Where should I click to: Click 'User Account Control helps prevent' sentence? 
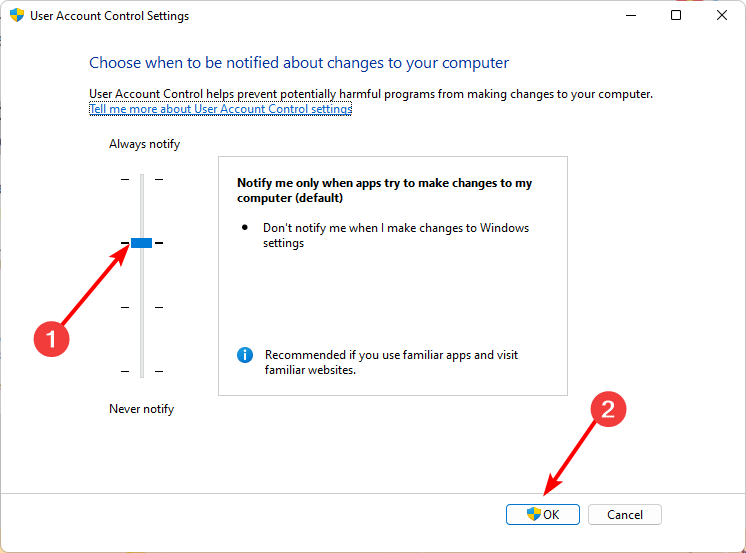click(x=371, y=94)
